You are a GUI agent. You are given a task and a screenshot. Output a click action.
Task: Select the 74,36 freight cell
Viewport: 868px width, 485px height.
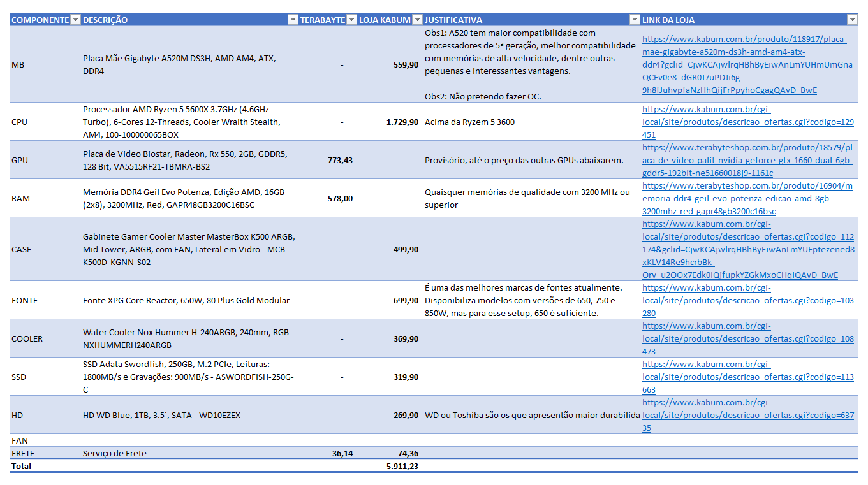390,453
